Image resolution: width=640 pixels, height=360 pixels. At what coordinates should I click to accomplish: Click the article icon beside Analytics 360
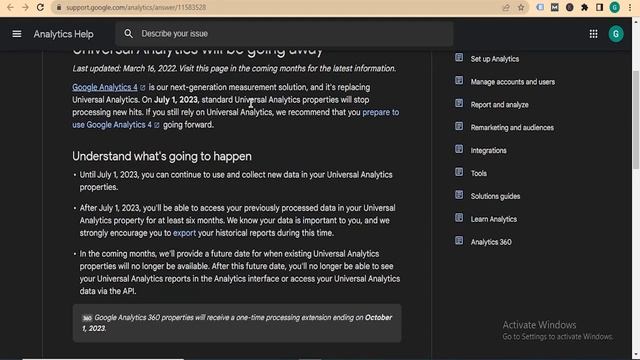coord(459,240)
